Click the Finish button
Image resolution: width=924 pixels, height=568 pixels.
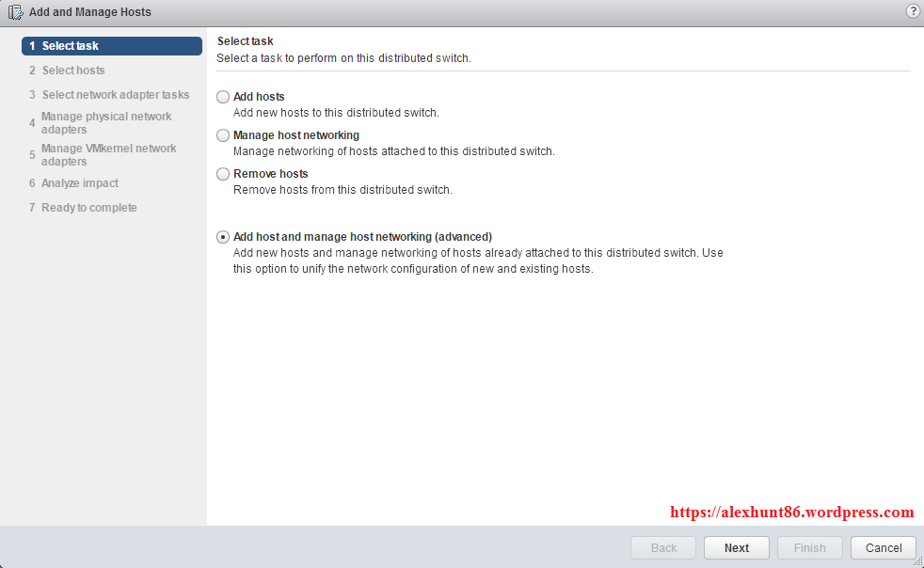point(809,548)
